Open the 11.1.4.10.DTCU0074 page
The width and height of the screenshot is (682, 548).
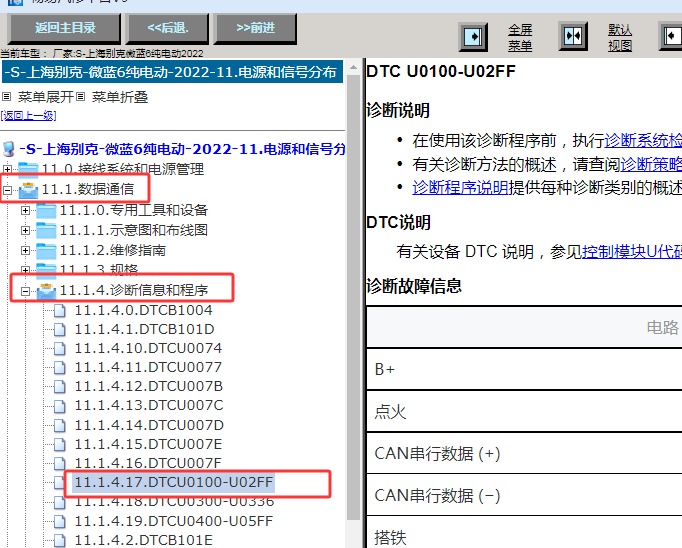coord(148,348)
